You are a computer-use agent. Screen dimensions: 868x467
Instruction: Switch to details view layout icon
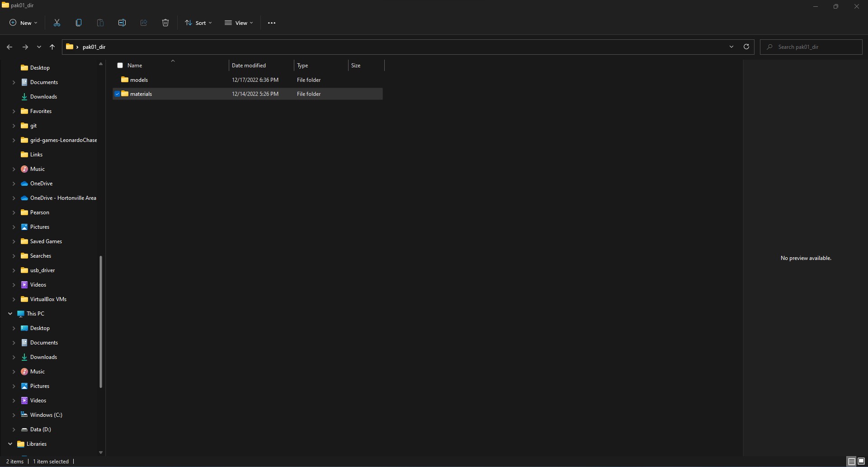coord(851,461)
